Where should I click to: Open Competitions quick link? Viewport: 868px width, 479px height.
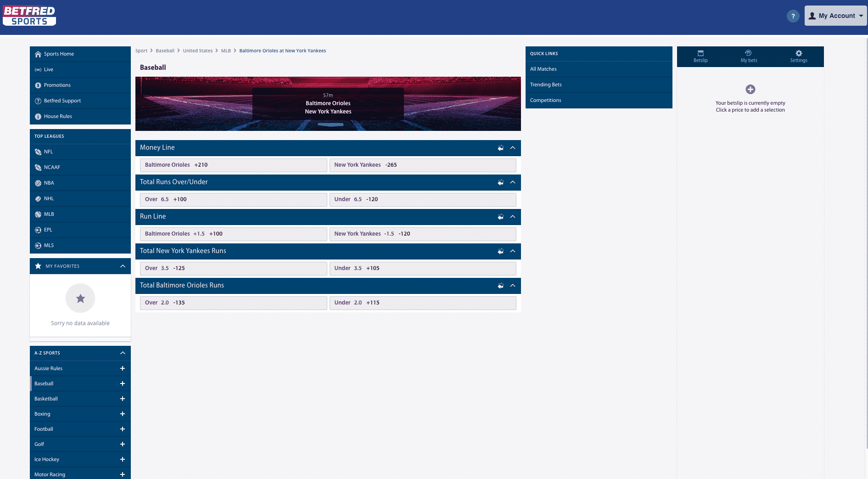click(599, 101)
